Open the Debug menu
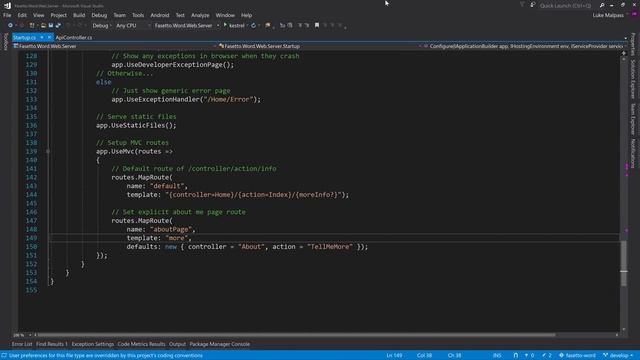Viewport: 640px width, 360px height. (x=99, y=15)
